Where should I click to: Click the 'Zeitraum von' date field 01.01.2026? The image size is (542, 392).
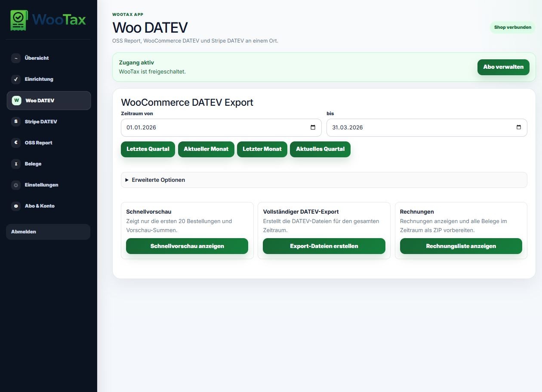click(x=221, y=128)
